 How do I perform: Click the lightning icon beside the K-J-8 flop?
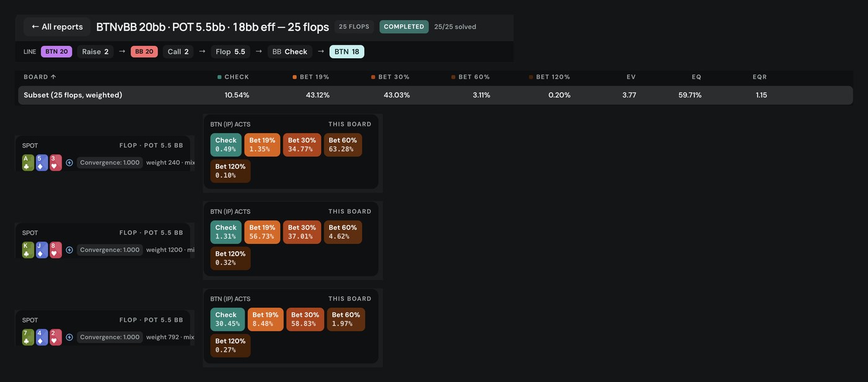point(69,250)
